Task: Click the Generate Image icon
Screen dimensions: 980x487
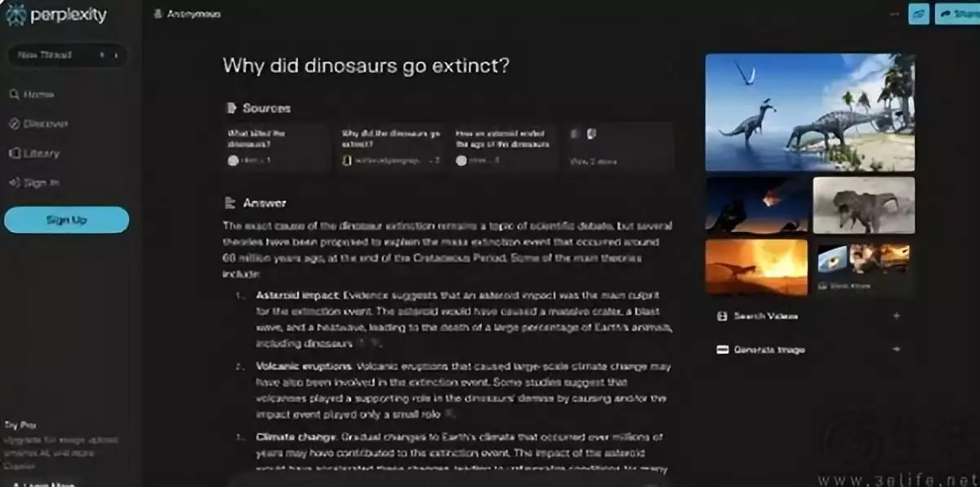Action: coord(722,350)
